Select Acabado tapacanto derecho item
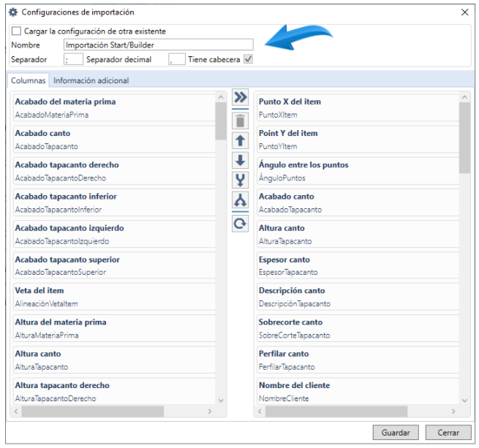This screenshot has width=479, height=448. (x=114, y=171)
